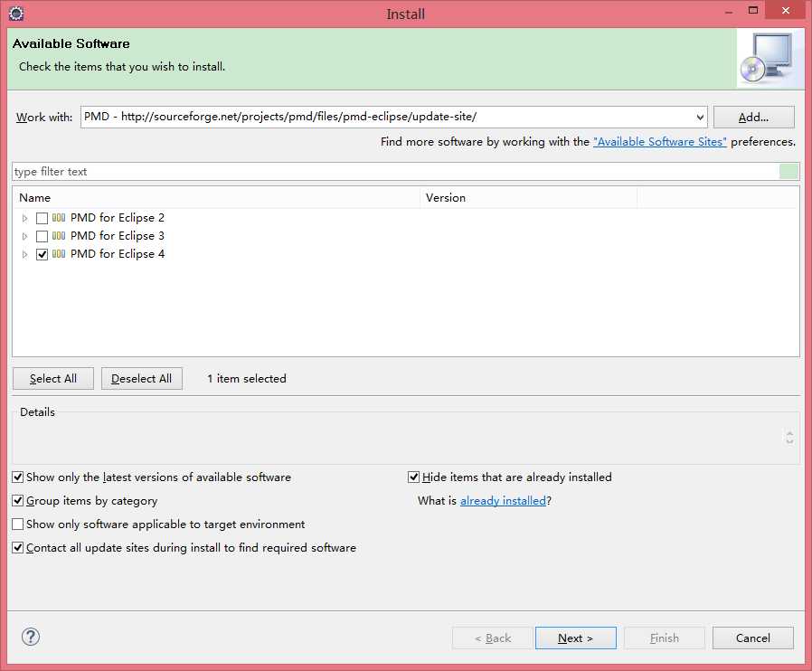This screenshot has height=671, width=812.
Task: Click category icon of PMD for Eclipse 2
Action: 59,217
